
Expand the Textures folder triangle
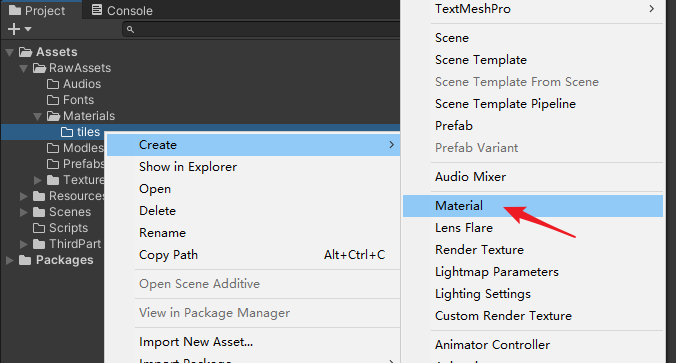(x=38, y=180)
